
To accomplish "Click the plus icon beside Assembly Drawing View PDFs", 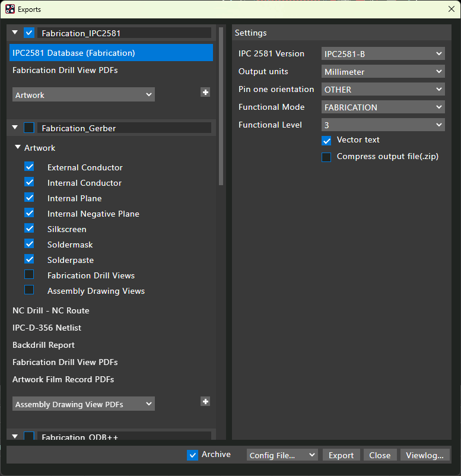I will pos(205,402).
